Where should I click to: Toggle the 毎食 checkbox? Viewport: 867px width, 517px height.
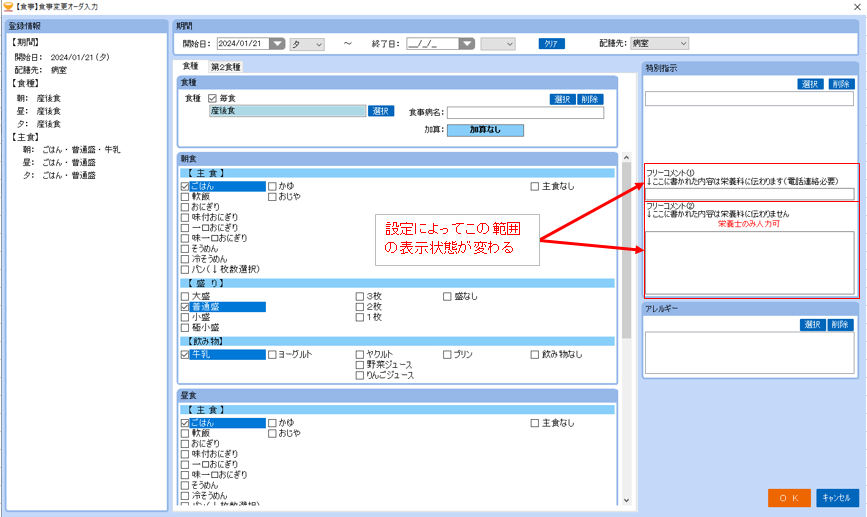point(212,98)
